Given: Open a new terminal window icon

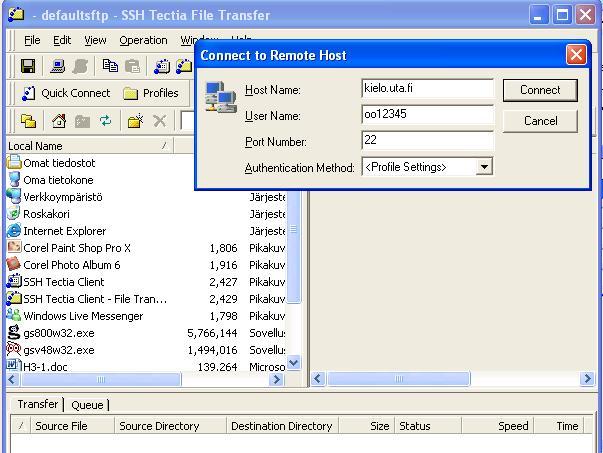Looking at the screenshot, I should (162, 66).
